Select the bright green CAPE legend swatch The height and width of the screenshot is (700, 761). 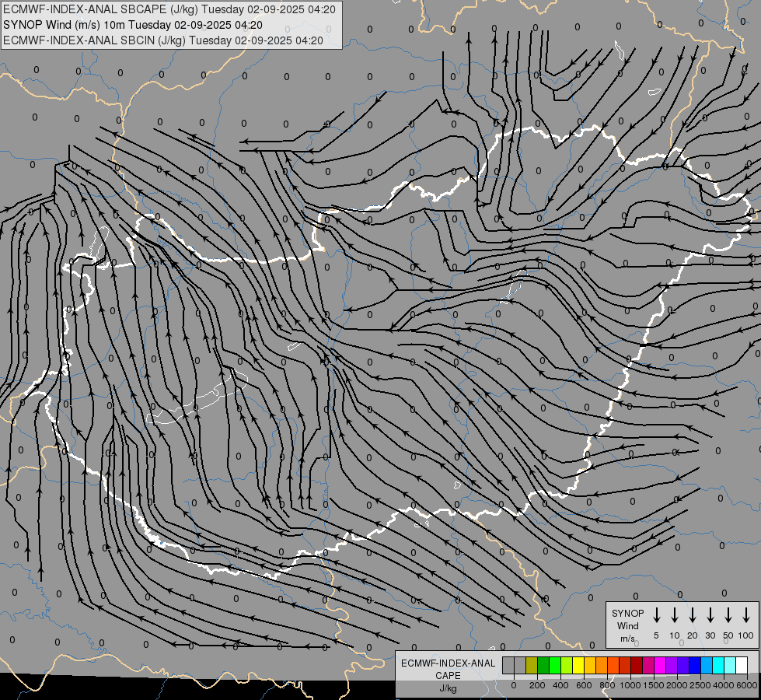point(555,665)
